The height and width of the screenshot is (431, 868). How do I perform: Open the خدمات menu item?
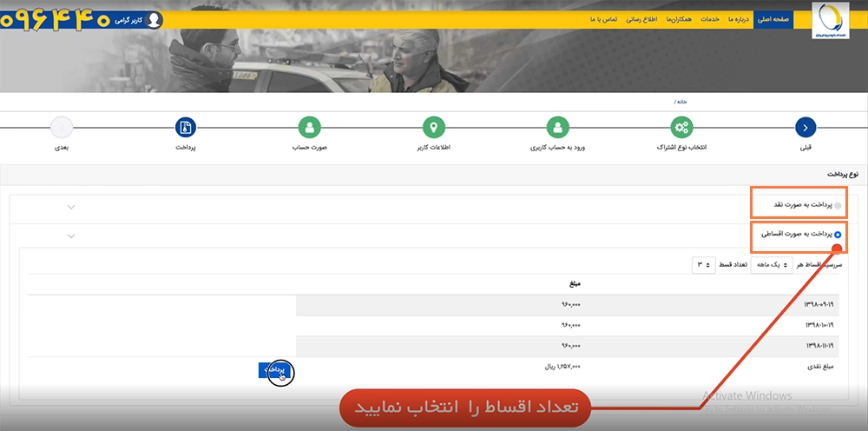[710, 19]
